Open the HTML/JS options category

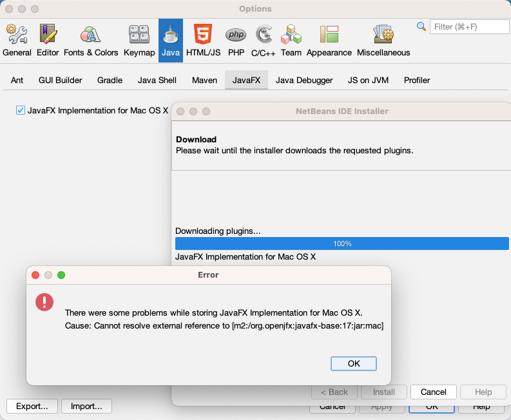(204, 41)
